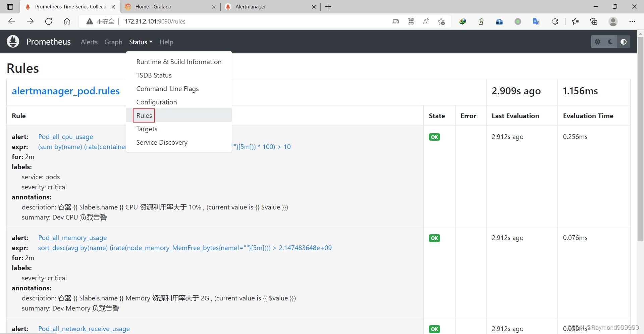Close the Prometheus Time Series tab
This screenshot has width=644, height=334.
(113, 7)
